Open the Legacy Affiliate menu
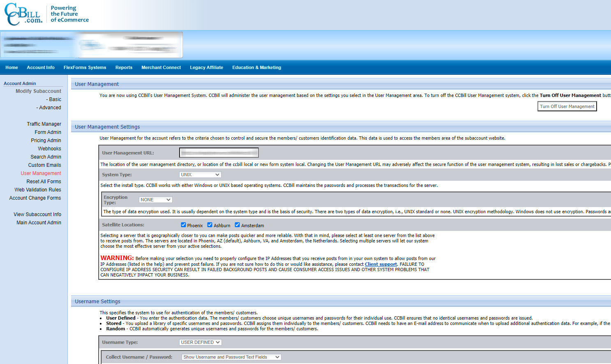This screenshot has height=364, width=611. pos(206,67)
